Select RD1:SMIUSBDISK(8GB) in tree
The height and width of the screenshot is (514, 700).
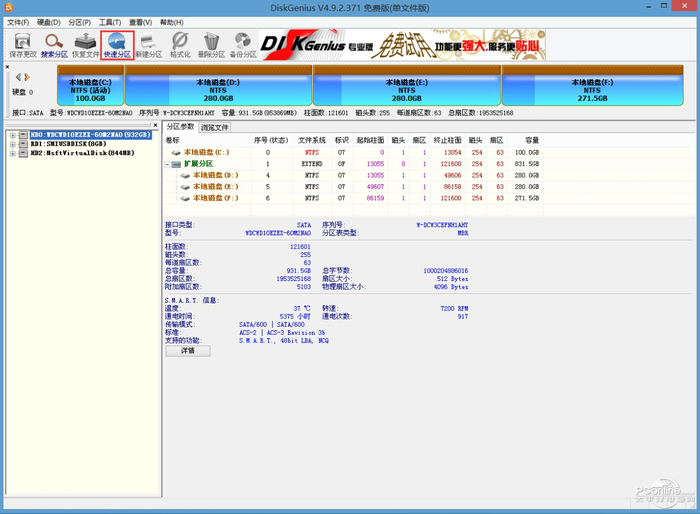pyautogui.click(x=68, y=144)
